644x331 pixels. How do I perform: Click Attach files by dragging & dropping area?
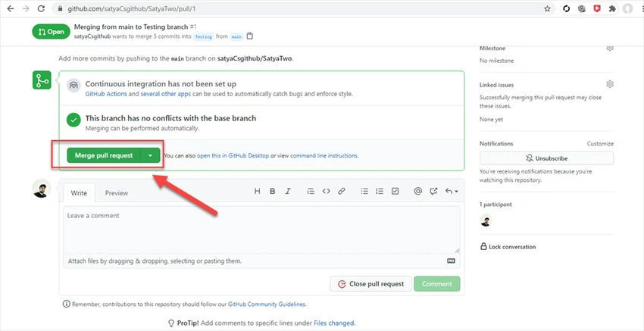coord(261,261)
